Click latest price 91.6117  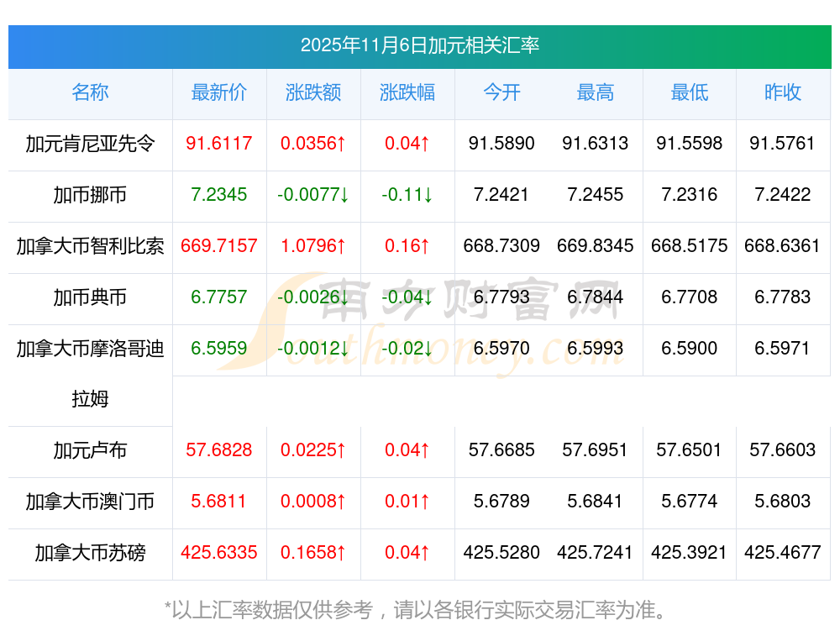218,144
